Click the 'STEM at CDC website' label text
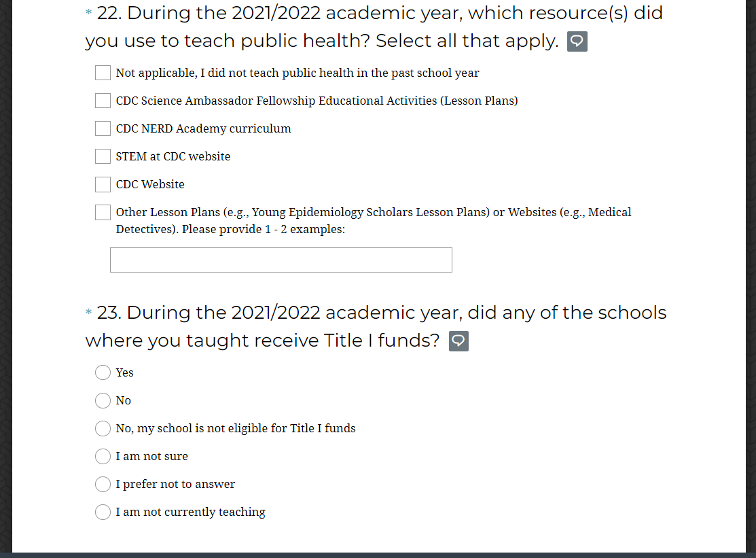The image size is (756, 558). pyautogui.click(x=173, y=156)
